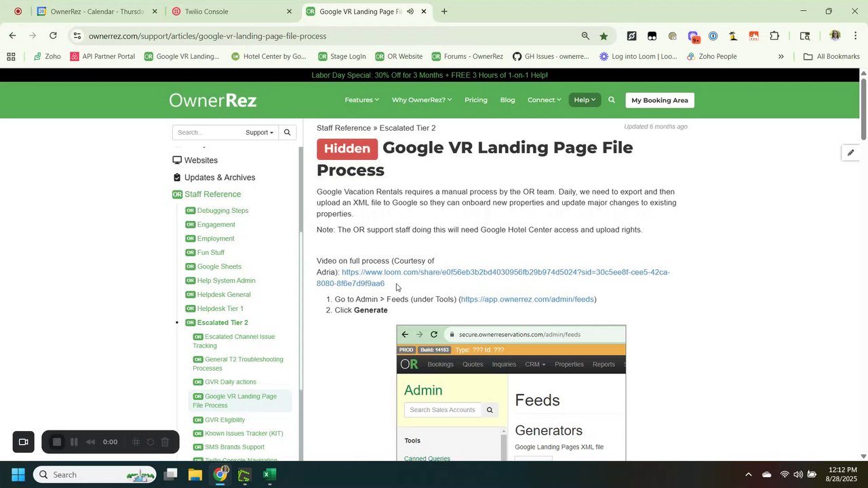This screenshot has height=488, width=868.
Task: Switch to the Twilio Console tab
Action: 232,12
